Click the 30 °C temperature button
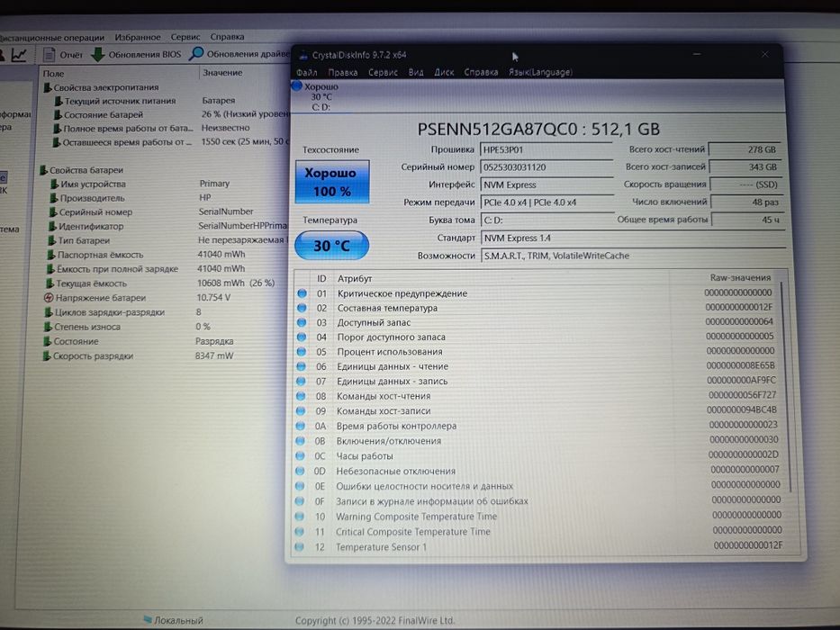The height and width of the screenshot is (630, 840). coord(331,246)
